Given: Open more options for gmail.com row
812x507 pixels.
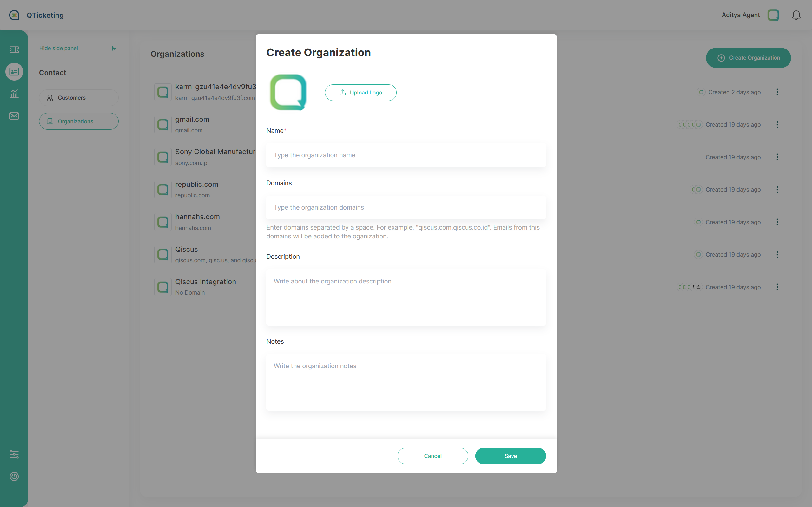Looking at the screenshot, I should point(777,125).
